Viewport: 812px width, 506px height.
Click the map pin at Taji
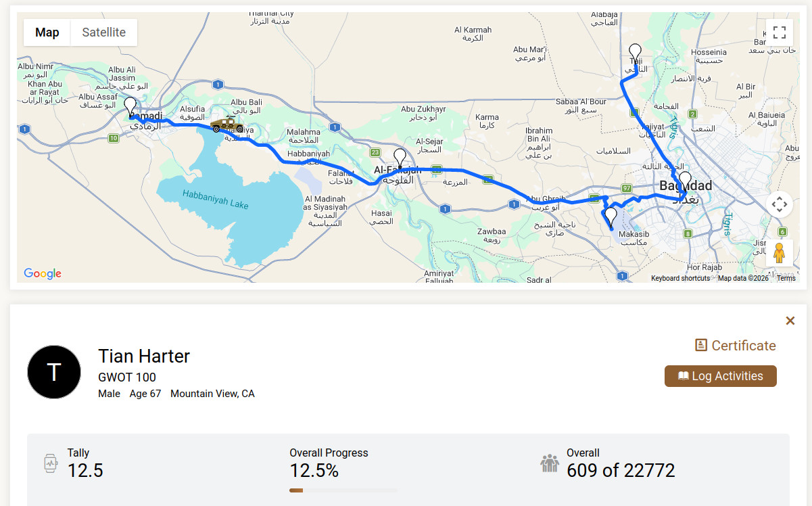click(x=635, y=53)
